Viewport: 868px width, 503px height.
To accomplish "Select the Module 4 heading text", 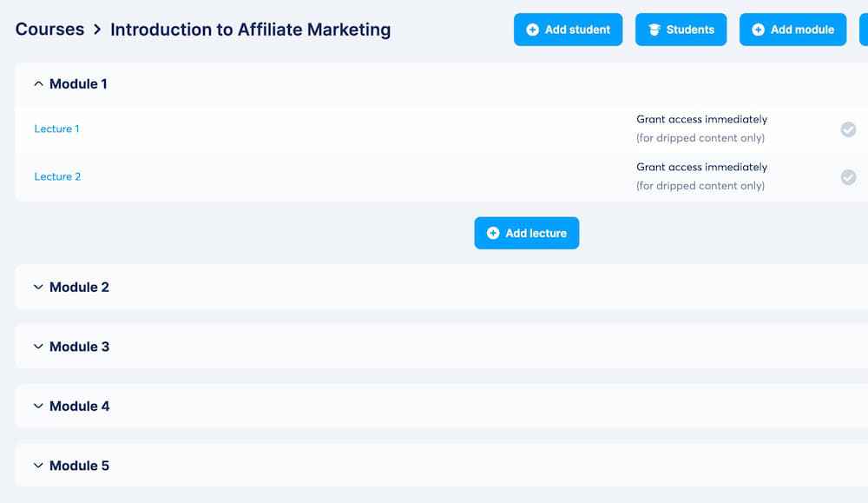I will pos(79,406).
